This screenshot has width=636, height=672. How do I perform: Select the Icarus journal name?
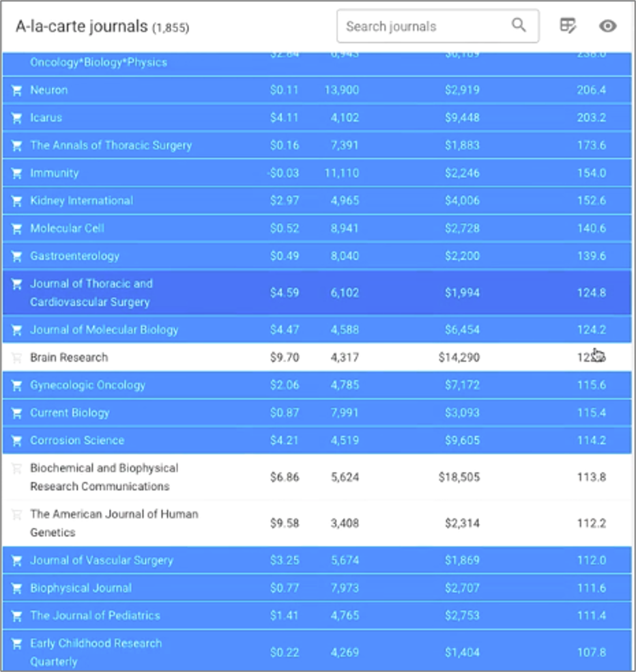46,117
